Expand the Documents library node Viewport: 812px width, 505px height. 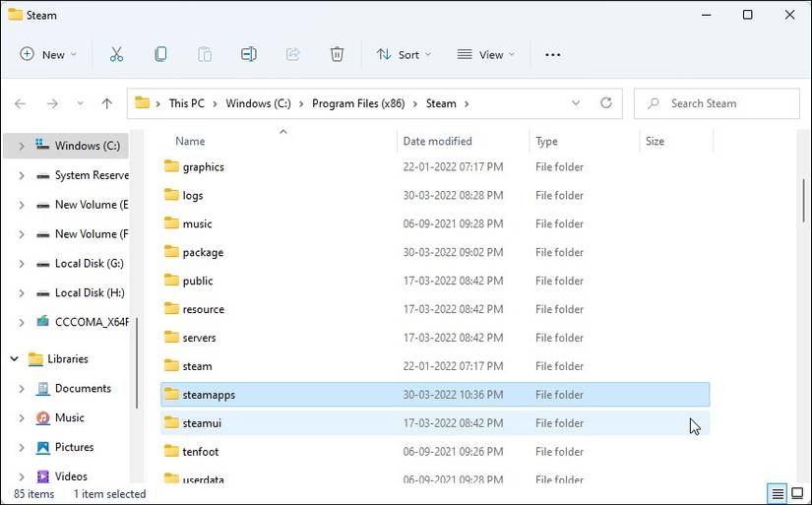(x=22, y=389)
